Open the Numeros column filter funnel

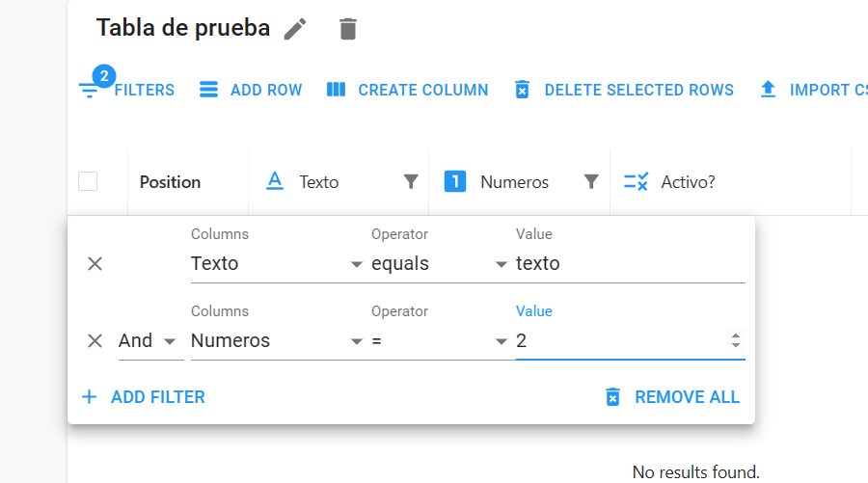click(591, 181)
